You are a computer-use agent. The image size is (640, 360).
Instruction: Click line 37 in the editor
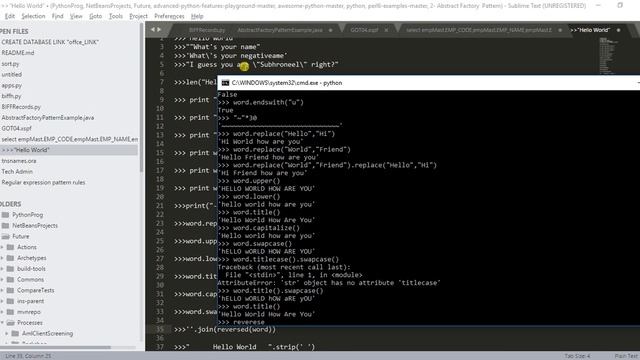point(244,347)
